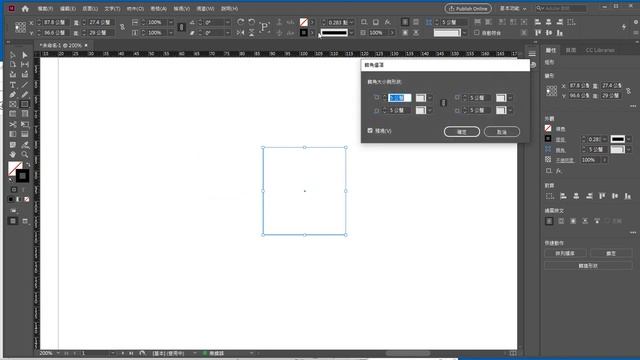640x360 pixels.
Task: Select the Free Transform tool
Action: tap(25, 124)
